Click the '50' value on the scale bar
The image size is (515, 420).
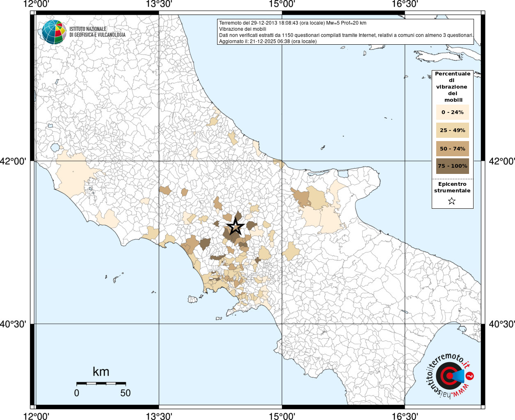click(x=126, y=393)
